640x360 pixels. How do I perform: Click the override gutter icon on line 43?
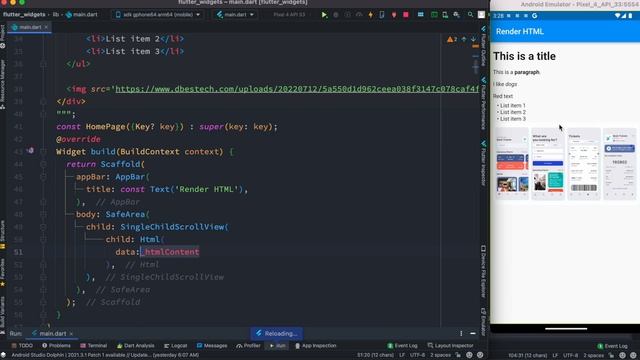31,151
